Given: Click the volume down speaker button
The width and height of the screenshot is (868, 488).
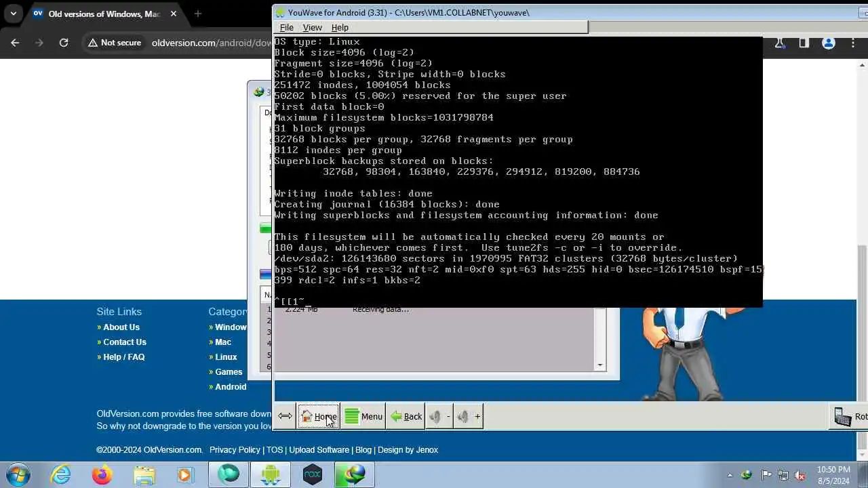Looking at the screenshot, I should 439,416.
